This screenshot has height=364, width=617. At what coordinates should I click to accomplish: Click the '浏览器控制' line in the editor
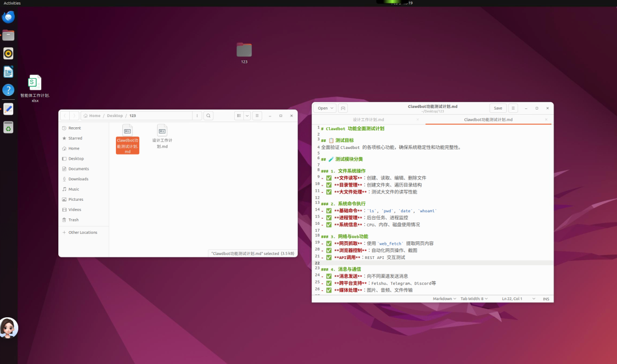point(369,250)
